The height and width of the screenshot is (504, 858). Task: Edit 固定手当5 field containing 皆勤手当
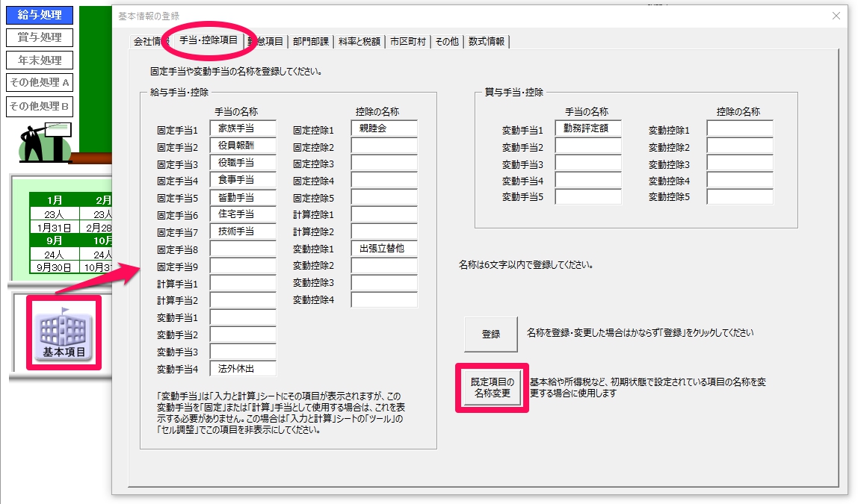point(243,197)
